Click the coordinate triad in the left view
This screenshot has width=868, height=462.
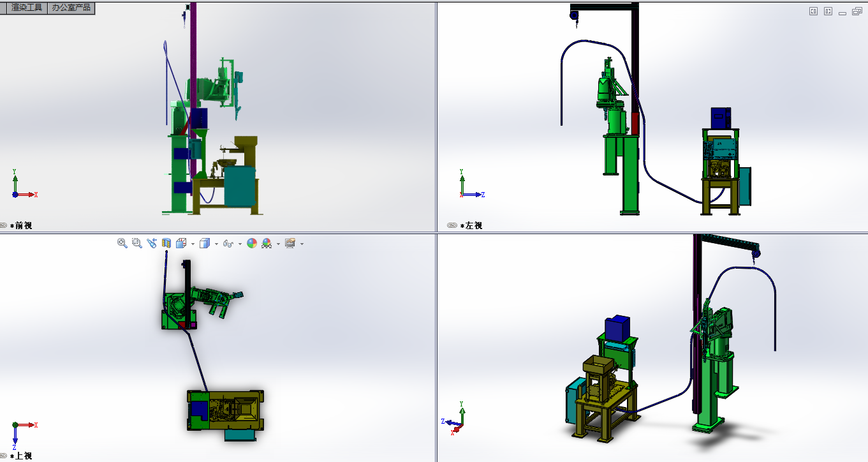tap(472, 184)
